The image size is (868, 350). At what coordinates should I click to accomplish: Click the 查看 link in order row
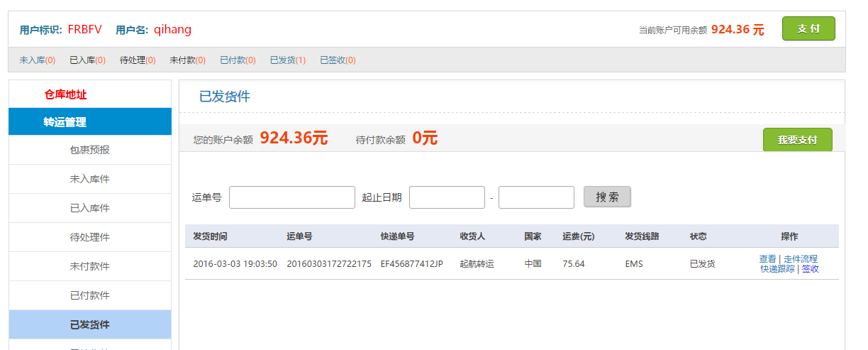point(767,259)
